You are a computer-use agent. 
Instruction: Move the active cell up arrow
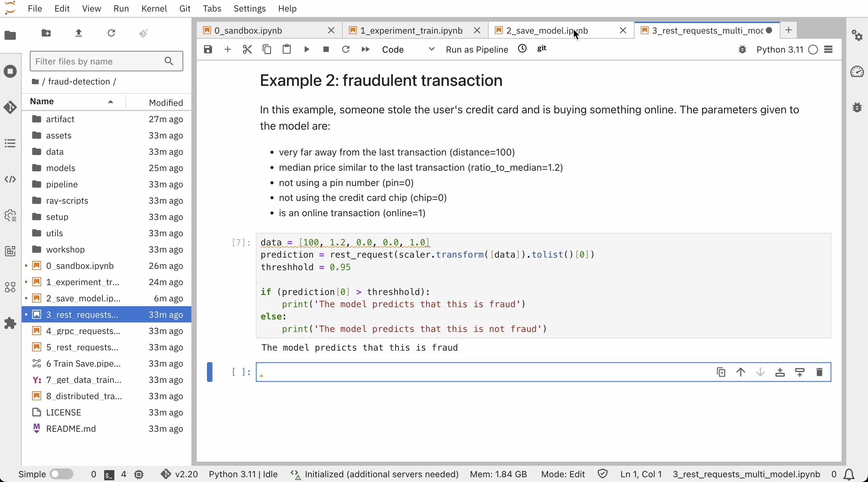click(740, 372)
